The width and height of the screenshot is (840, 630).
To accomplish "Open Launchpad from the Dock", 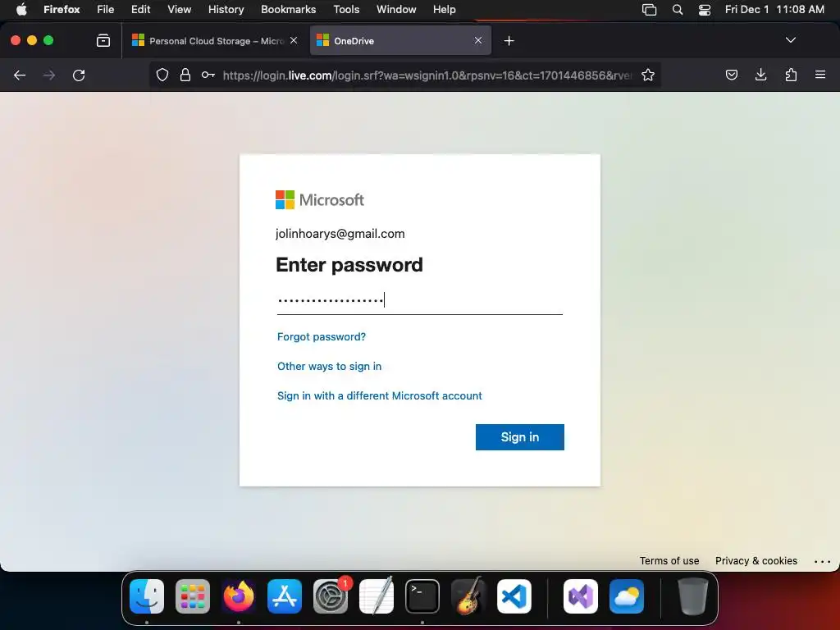I will [x=193, y=596].
